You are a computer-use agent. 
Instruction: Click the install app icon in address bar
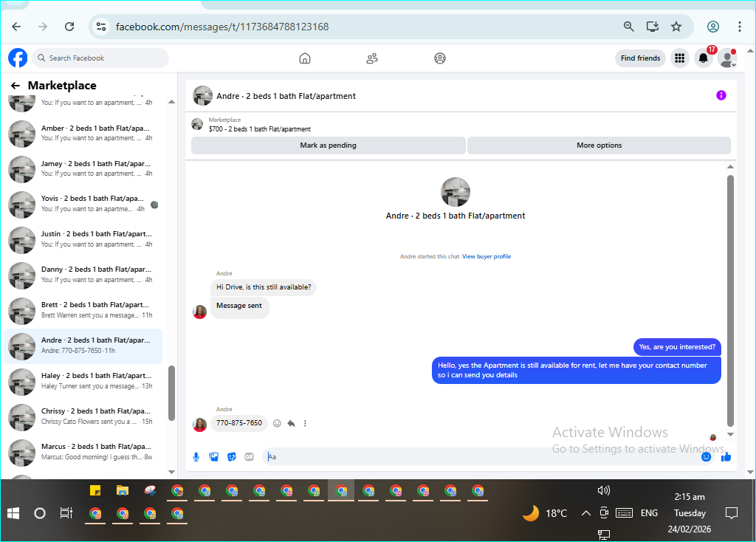tap(653, 27)
